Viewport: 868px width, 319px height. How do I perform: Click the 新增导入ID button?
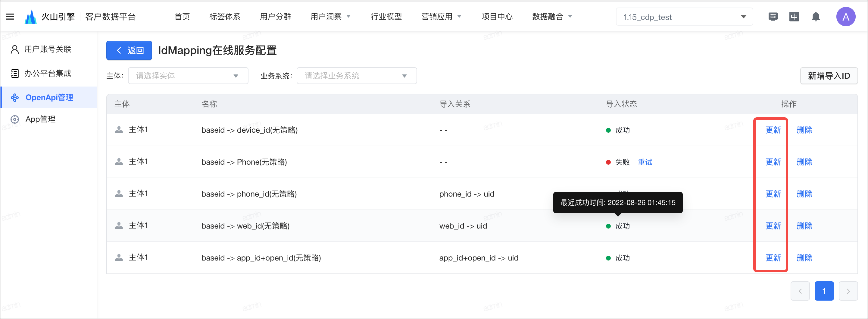pos(829,76)
